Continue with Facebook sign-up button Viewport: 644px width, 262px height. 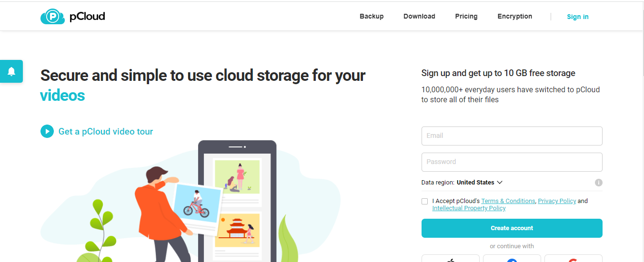point(512,259)
